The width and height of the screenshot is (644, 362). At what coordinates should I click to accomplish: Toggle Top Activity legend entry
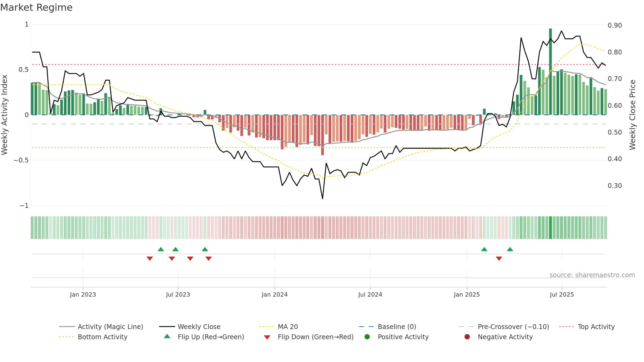[587, 327]
